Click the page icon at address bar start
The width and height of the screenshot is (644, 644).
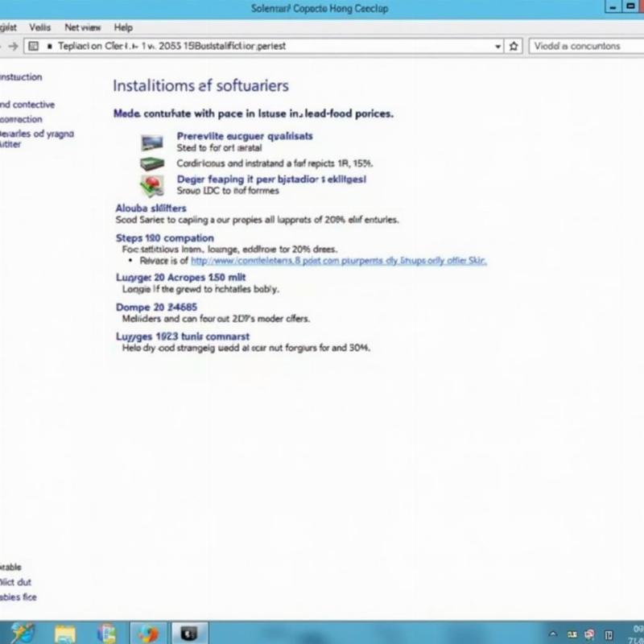click(34, 46)
